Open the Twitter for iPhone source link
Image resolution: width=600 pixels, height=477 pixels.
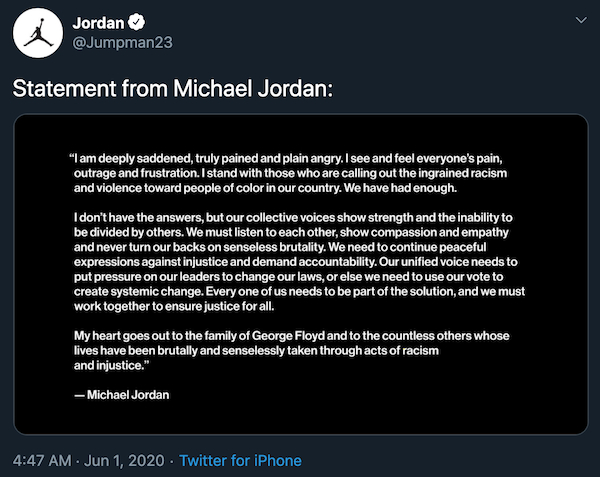[x=239, y=461]
